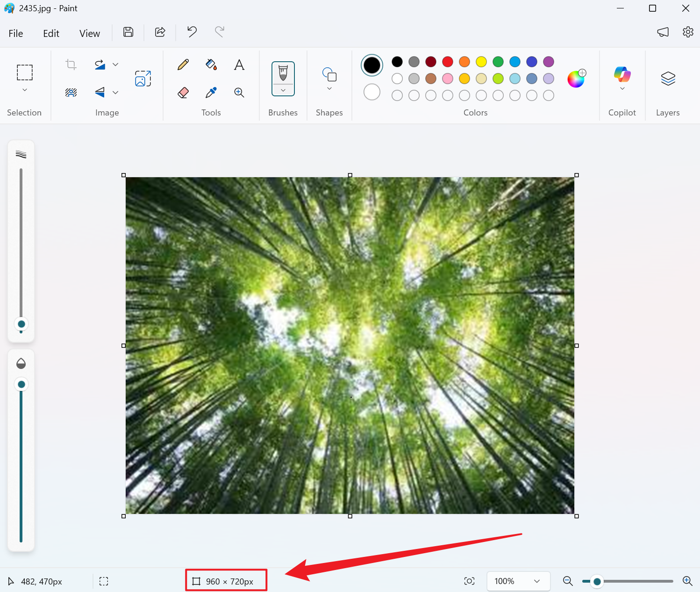
Task: Click the Save button
Action: pos(129,32)
